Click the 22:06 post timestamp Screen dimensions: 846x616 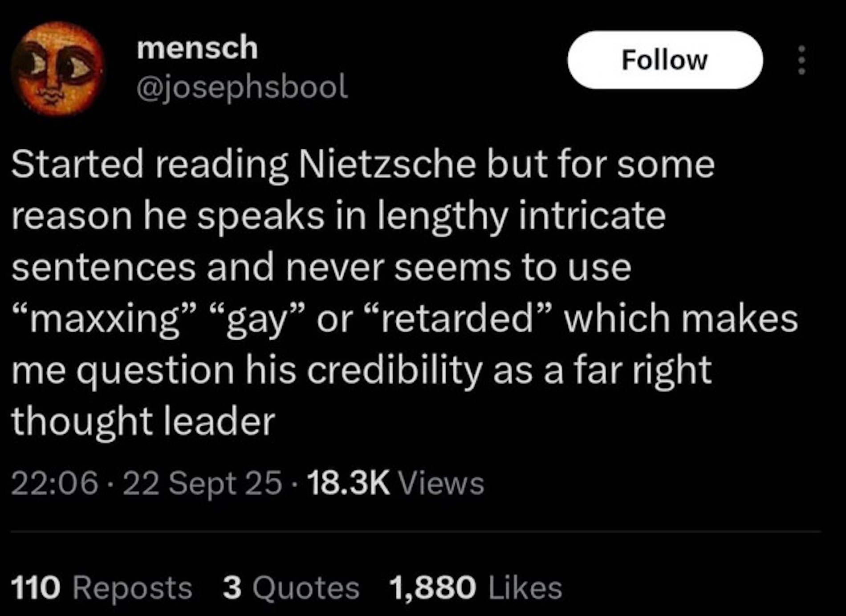coord(54,484)
